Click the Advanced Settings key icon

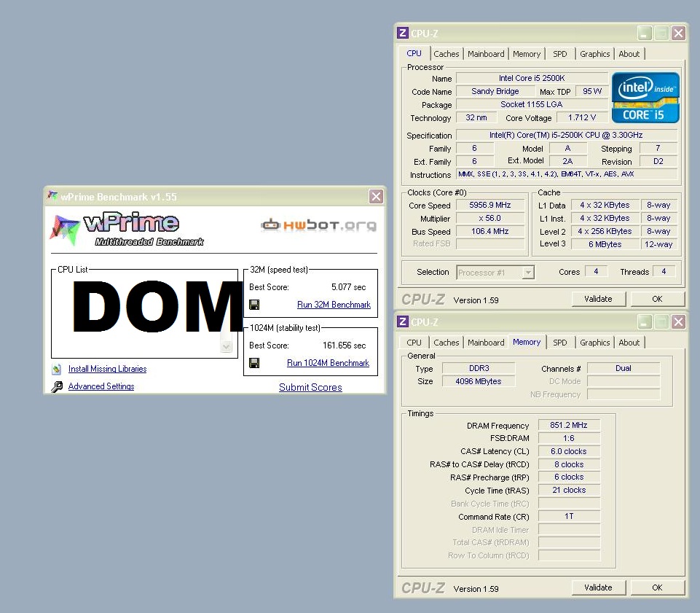coord(57,387)
